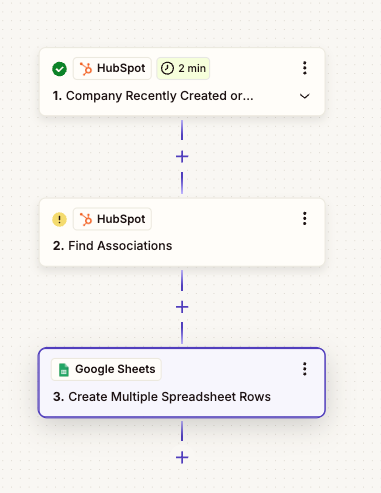Add a new step after step 3

click(x=182, y=457)
